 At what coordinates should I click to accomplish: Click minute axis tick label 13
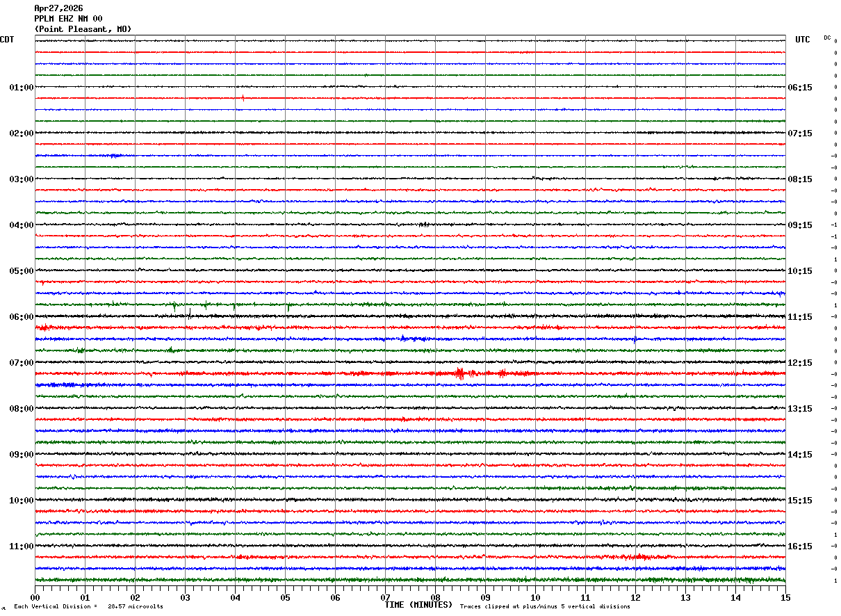coord(686,597)
